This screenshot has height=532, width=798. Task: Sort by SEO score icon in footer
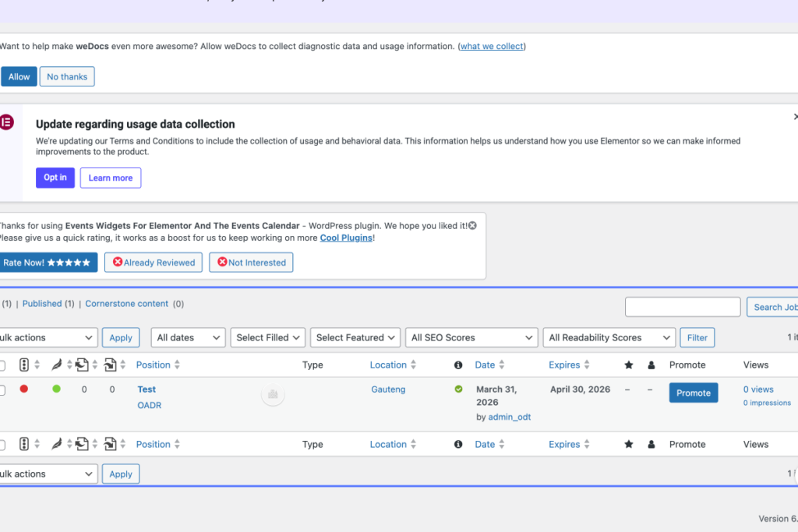24,444
